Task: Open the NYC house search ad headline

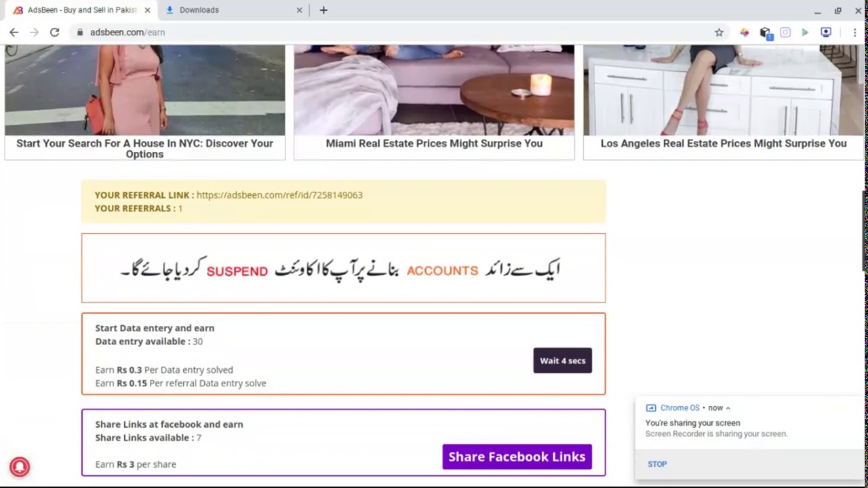Action: pyautogui.click(x=144, y=148)
